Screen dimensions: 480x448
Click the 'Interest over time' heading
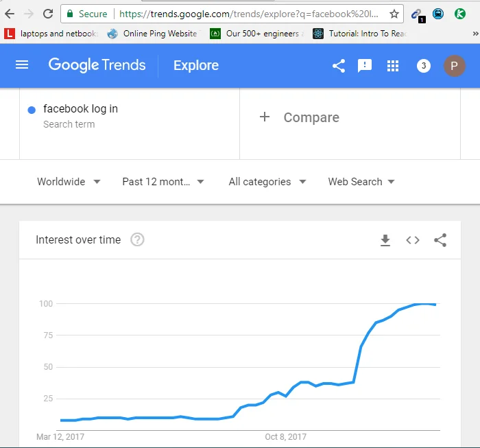(x=78, y=239)
